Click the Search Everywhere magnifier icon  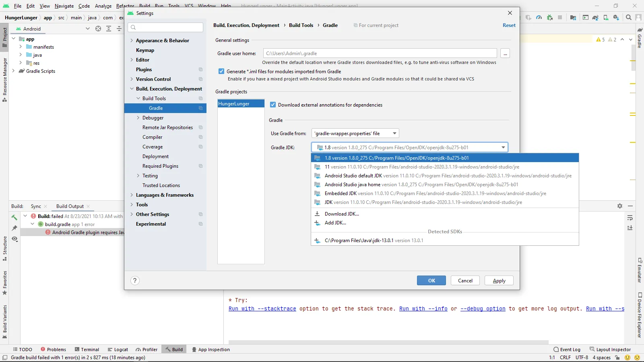pos(629,18)
